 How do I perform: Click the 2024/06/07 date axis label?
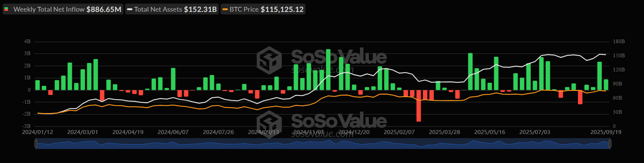point(173,132)
